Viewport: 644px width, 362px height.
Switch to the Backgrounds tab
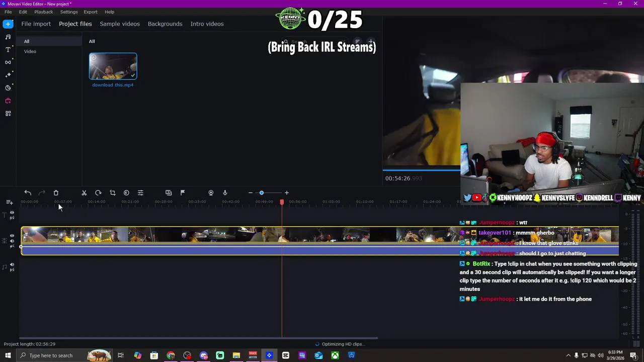(165, 24)
